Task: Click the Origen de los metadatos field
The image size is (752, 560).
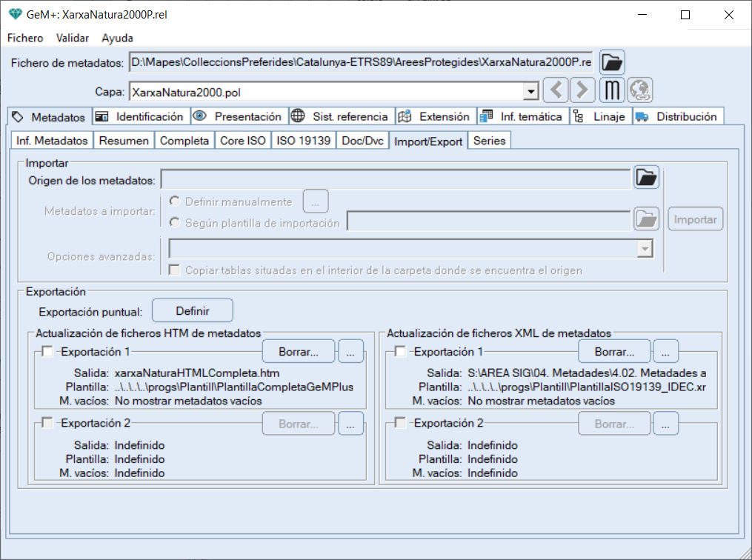Action: [396, 179]
